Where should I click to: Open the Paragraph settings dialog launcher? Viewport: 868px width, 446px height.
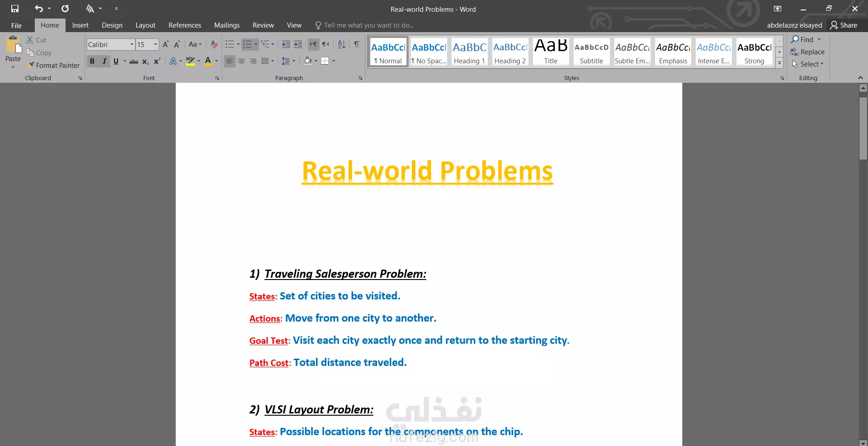click(360, 78)
